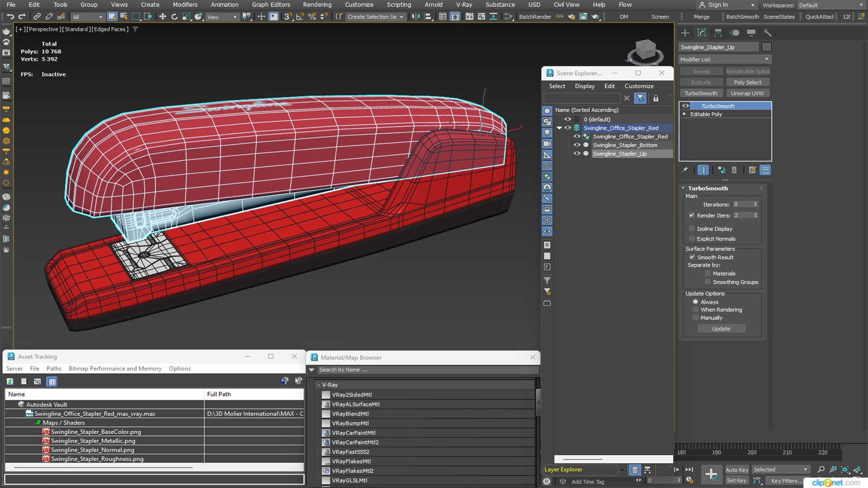Toggle TurboSmooth modifier visibility eye
This screenshot has width=868, height=488.
[685, 106]
